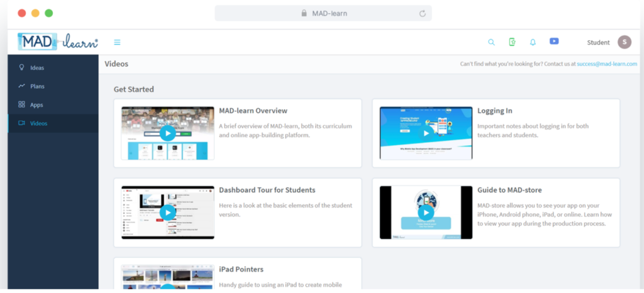
Task: Click the green document icon in header
Action: [512, 42]
